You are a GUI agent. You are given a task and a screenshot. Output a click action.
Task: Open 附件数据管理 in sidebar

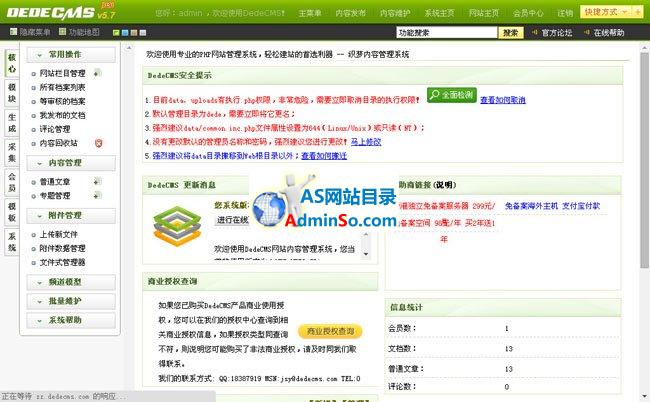(62, 248)
